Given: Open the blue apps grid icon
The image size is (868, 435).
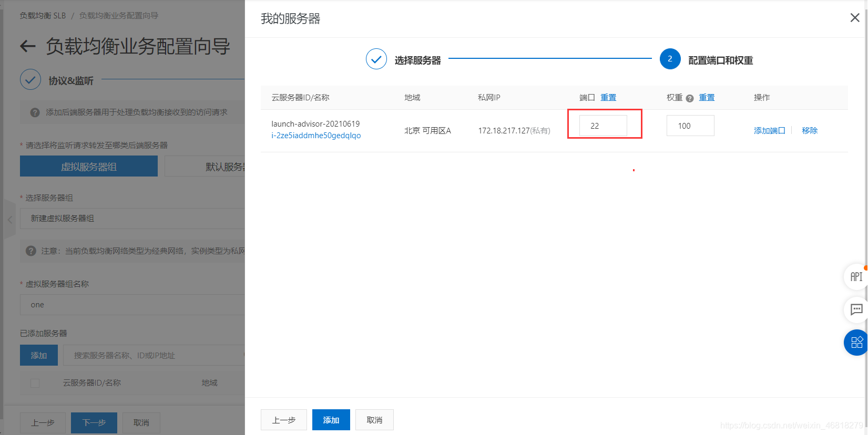Looking at the screenshot, I should 856,343.
